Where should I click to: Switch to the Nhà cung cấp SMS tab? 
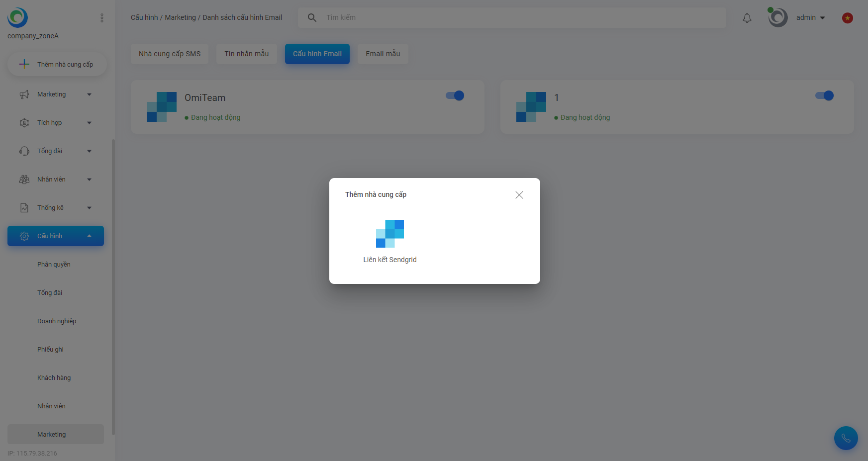tap(170, 54)
